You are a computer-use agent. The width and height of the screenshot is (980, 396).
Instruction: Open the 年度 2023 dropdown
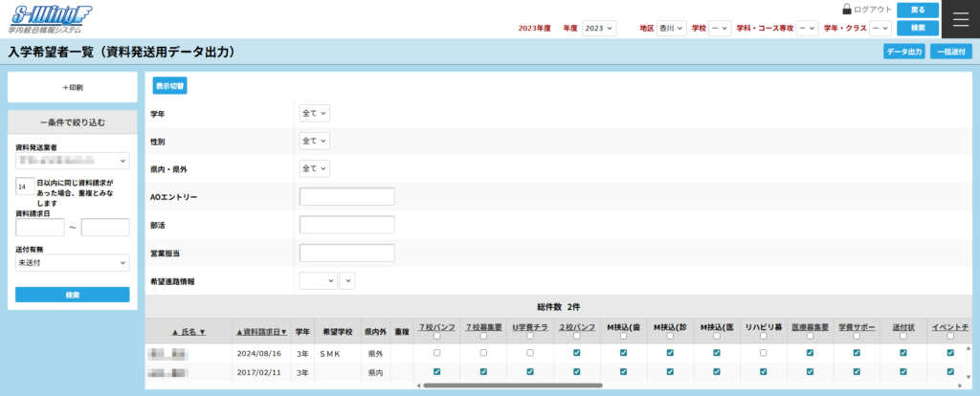point(599,29)
